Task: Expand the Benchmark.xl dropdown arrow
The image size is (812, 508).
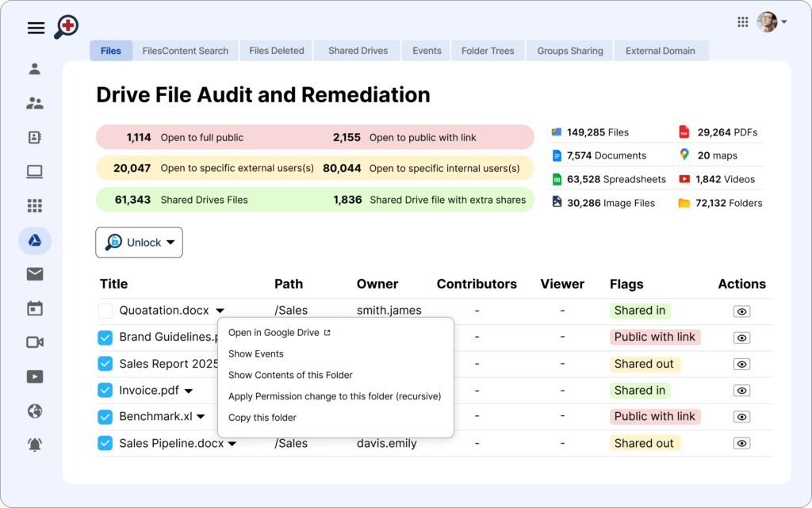Action: click(x=201, y=416)
